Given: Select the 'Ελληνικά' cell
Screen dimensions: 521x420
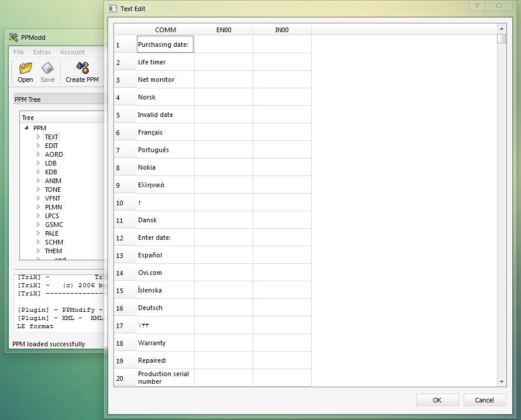Looking at the screenshot, I should [165, 185].
